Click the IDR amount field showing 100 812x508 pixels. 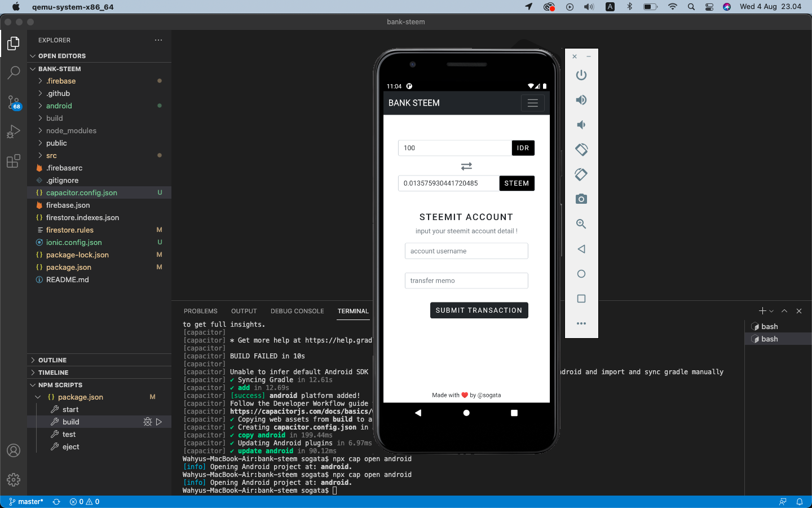455,148
